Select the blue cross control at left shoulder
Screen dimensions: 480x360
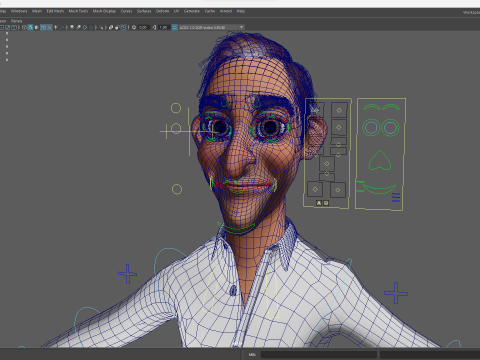coord(128,274)
